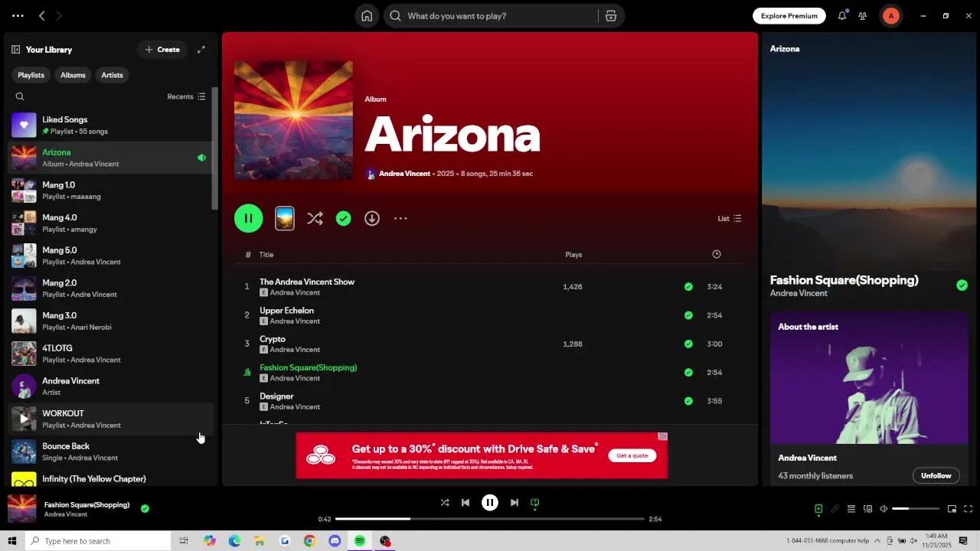Toggle shuffle for the Arizona album

click(315, 219)
